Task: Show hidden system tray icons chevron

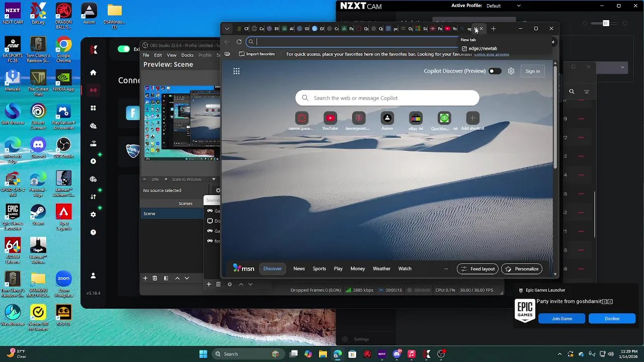Action: [x=559, y=354]
